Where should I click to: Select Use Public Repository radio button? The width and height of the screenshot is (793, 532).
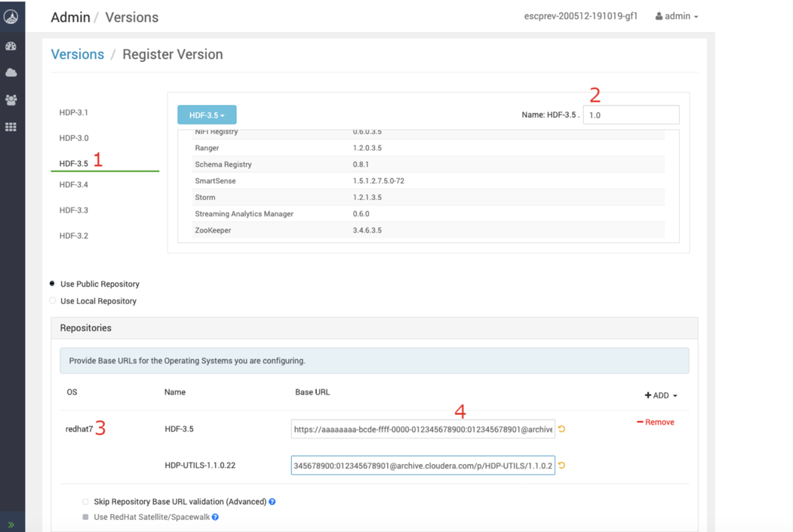click(53, 284)
